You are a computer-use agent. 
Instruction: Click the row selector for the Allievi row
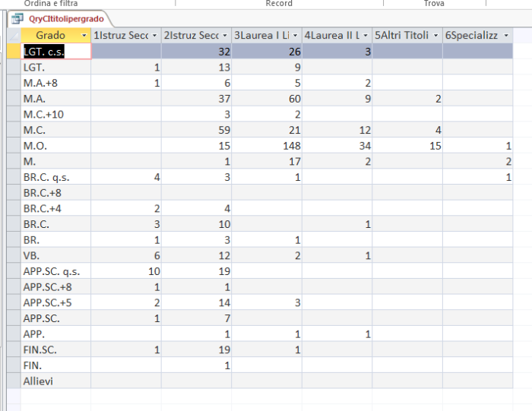13,381
